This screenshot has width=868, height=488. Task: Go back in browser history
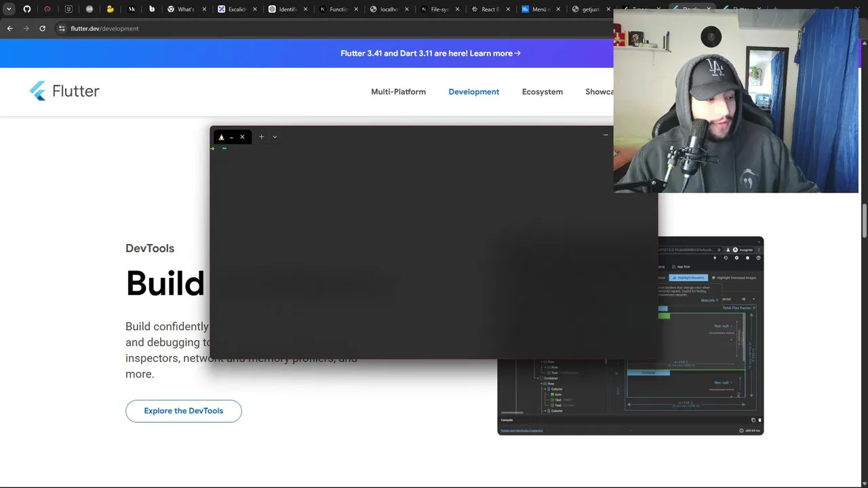click(x=9, y=28)
